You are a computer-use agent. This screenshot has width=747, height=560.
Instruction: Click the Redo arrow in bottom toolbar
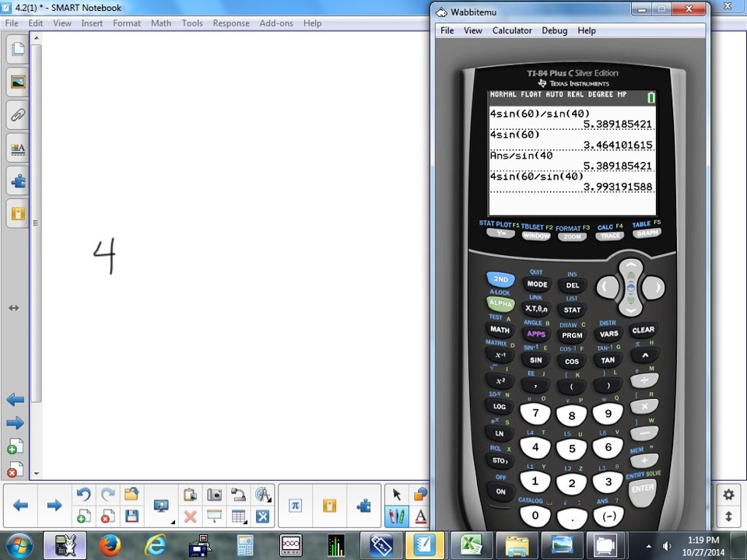107,495
